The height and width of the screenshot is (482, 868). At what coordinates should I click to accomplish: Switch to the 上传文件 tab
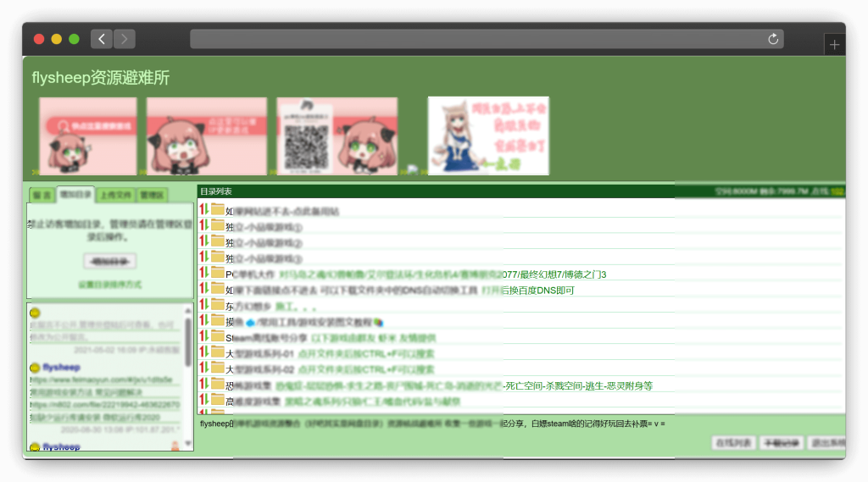point(115,196)
